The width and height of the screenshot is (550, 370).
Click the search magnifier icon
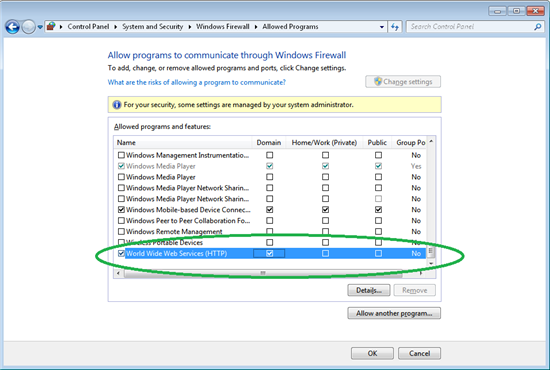click(537, 27)
